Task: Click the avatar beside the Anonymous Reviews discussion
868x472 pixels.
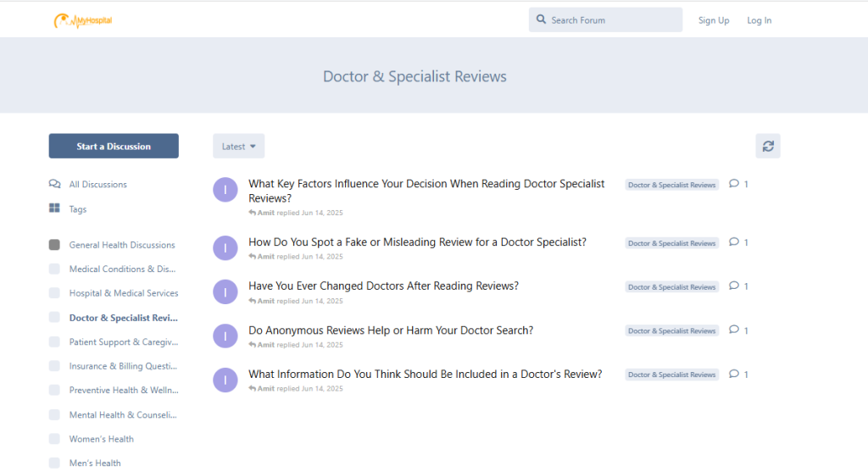Action: 225,336
